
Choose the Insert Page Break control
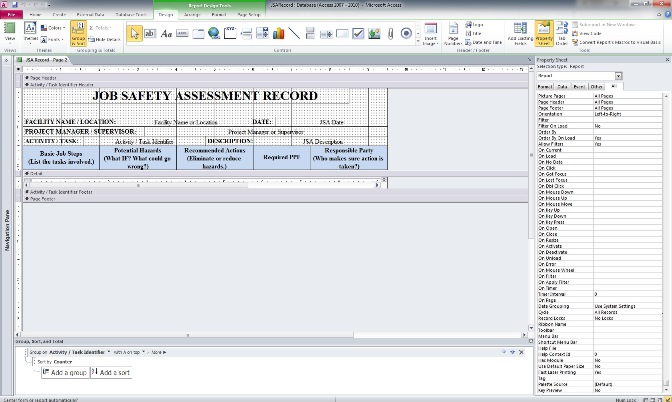pyautogui.click(x=246, y=33)
